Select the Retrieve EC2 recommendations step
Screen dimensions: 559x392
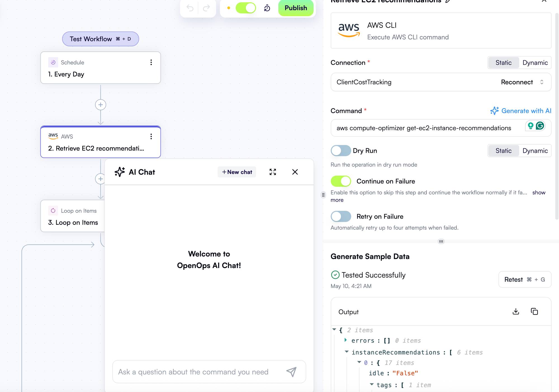click(101, 142)
